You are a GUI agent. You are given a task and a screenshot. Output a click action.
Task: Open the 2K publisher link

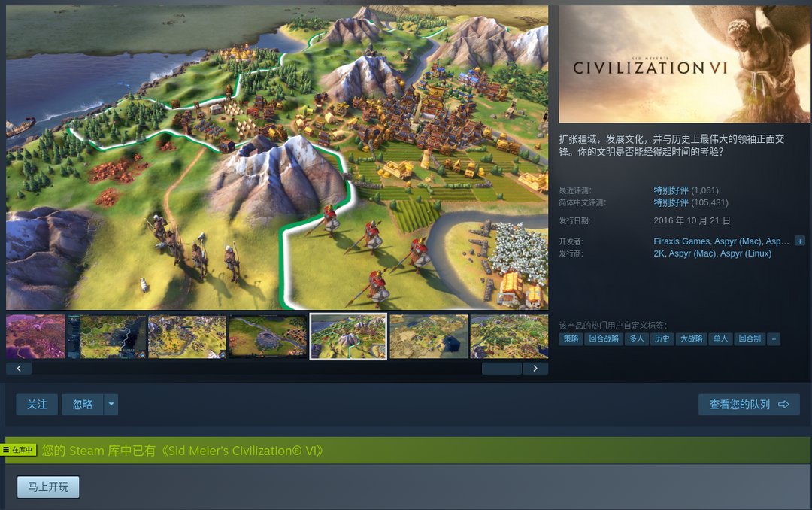(659, 253)
